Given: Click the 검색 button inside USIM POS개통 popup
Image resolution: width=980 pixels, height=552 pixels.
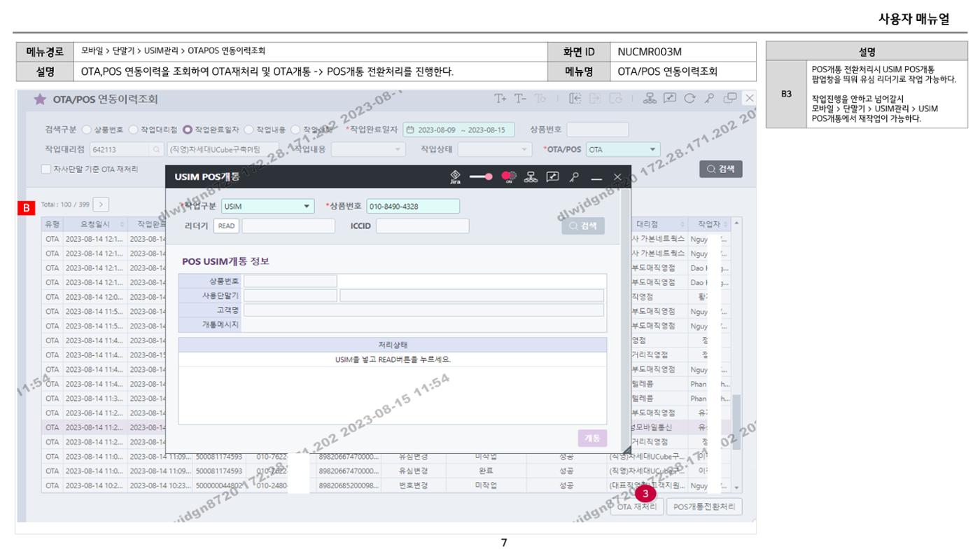Looking at the screenshot, I should pos(582,226).
